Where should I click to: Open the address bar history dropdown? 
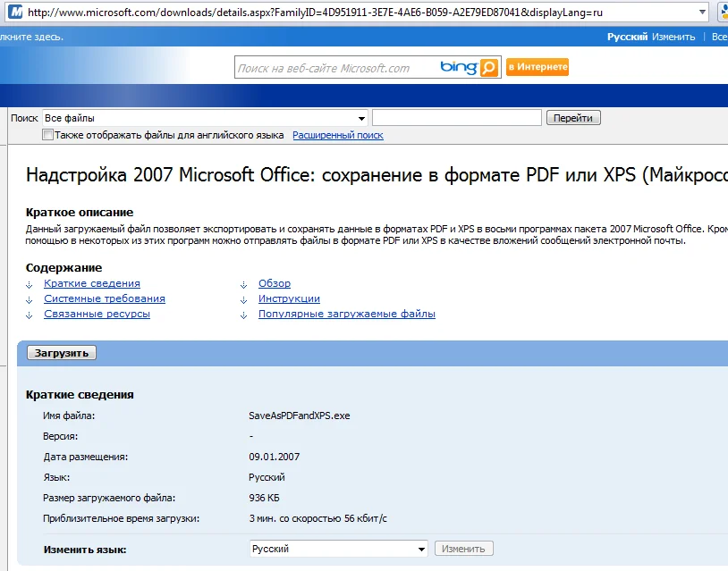[x=702, y=12]
